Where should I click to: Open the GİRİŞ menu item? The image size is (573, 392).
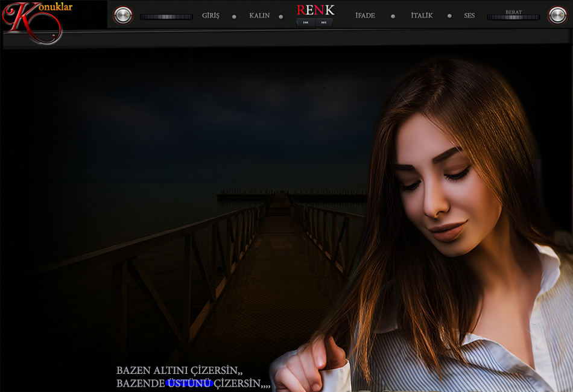(x=211, y=16)
